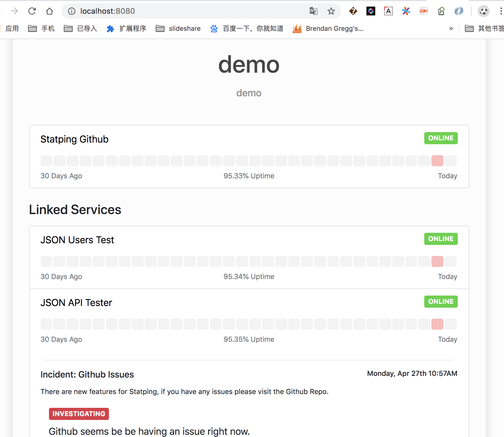Click the ONLINE badge for JSON API Tester
This screenshot has width=504, height=437.
click(x=441, y=302)
